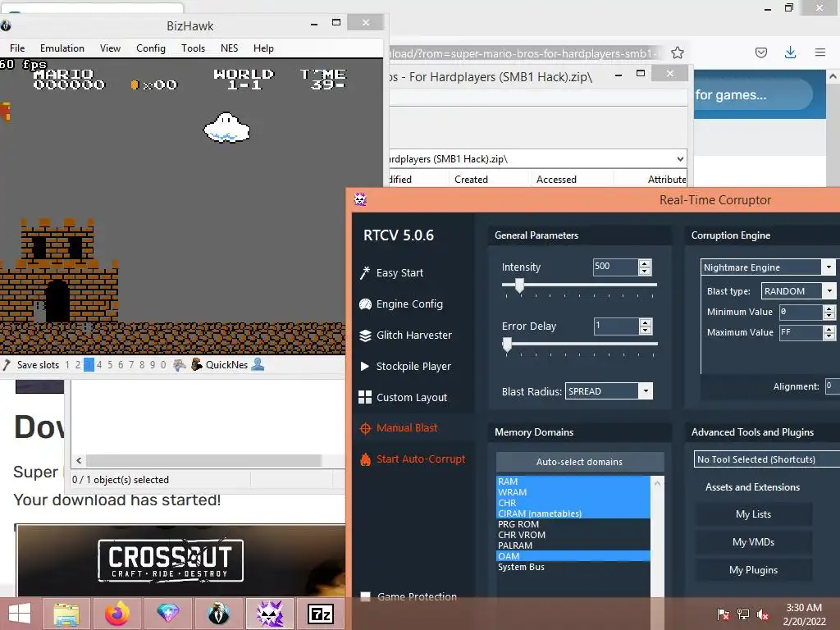Image resolution: width=840 pixels, height=630 pixels.
Task: Click the Error Delay slider handle
Action: (x=507, y=345)
